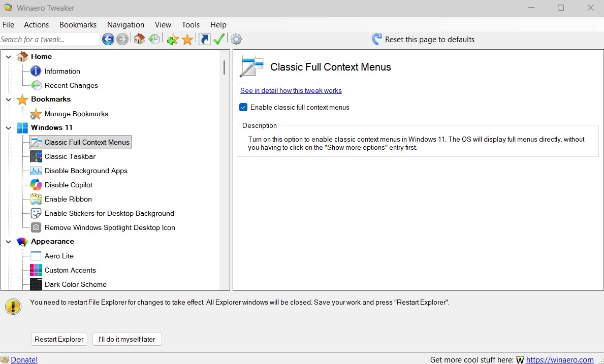
Task: Go back with the blue arrow
Action: click(x=108, y=39)
